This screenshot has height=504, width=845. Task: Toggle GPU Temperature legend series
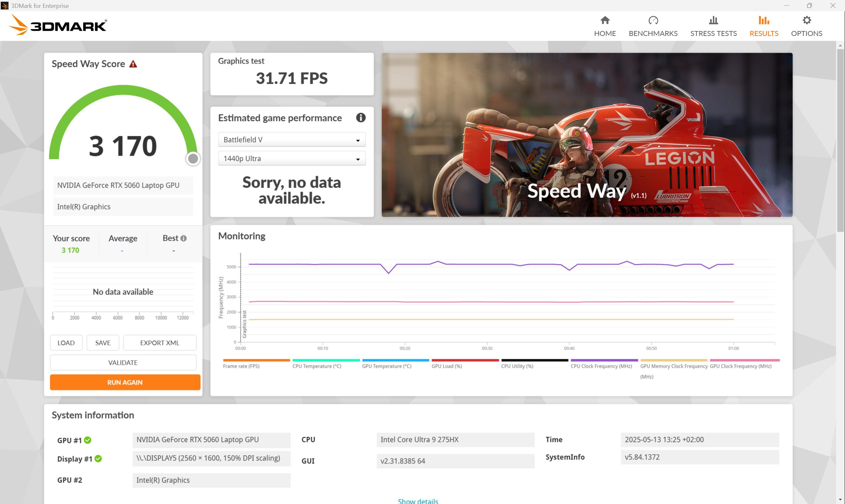(386, 366)
